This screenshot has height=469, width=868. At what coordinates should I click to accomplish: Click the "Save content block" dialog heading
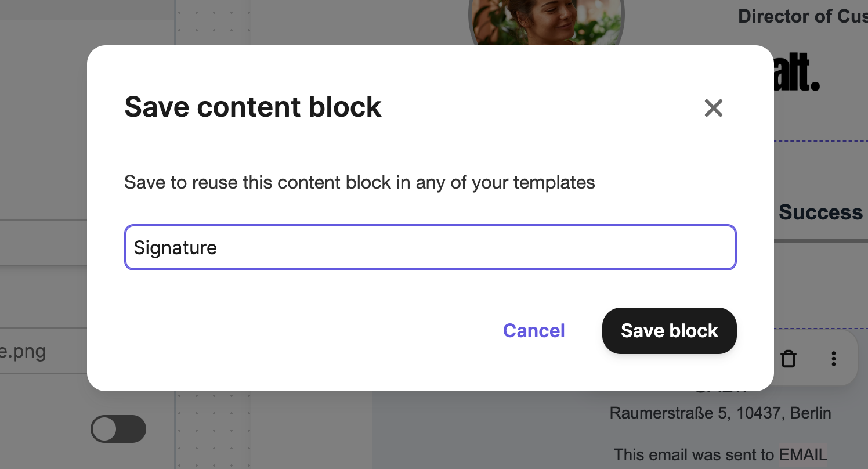[253, 107]
